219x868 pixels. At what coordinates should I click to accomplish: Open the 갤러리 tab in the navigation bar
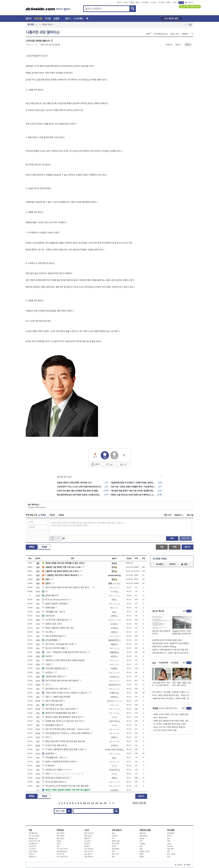coord(29,19)
